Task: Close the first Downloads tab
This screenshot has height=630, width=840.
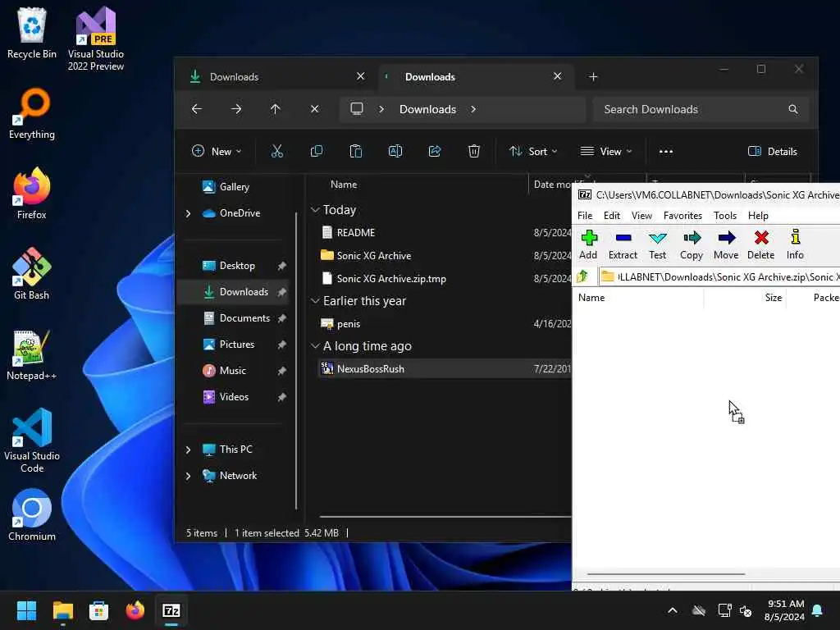Action: point(361,76)
